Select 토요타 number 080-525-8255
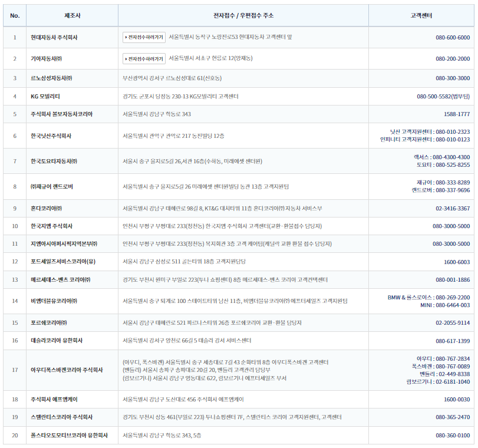 pyautogui.click(x=453, y=164)
